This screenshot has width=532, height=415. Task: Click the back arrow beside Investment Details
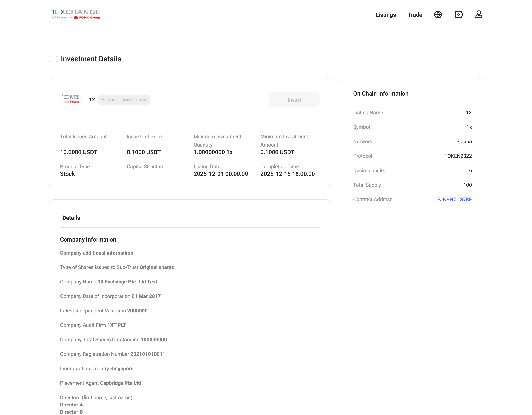53,59
